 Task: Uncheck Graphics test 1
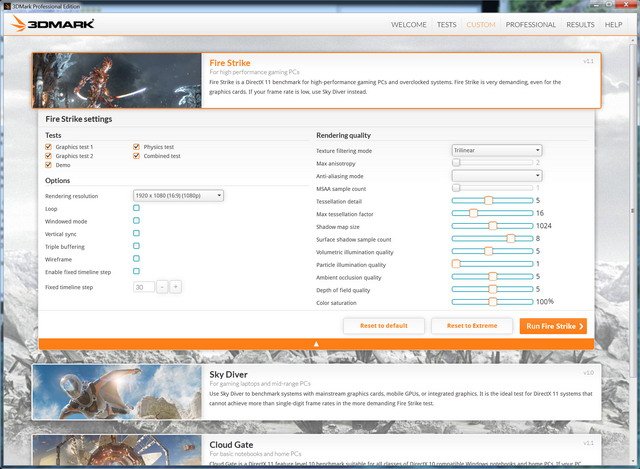(49, 147)
